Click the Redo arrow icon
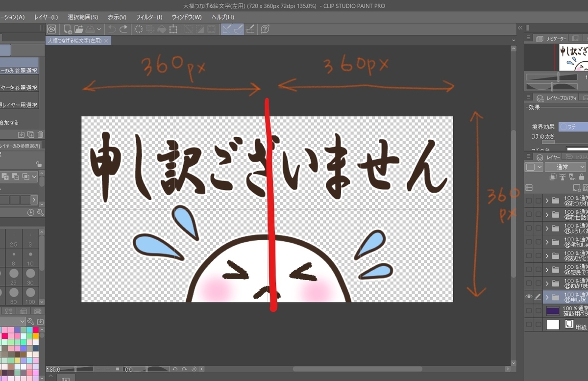Viewport: 588px width, 381px height. [x=123, y=29]
